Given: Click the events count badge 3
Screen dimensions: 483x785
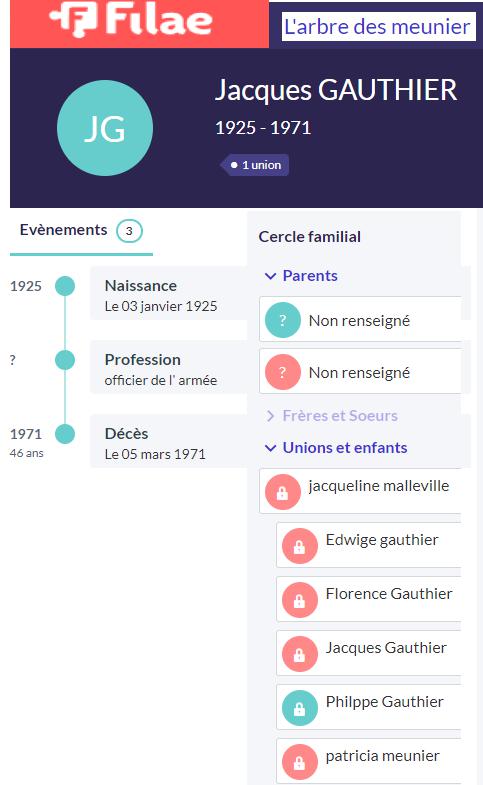Looking at the screenshot, I should tap(129, 231).
